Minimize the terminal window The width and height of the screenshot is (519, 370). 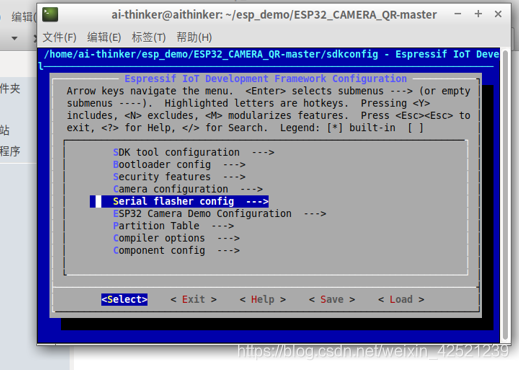click(458, 14)
